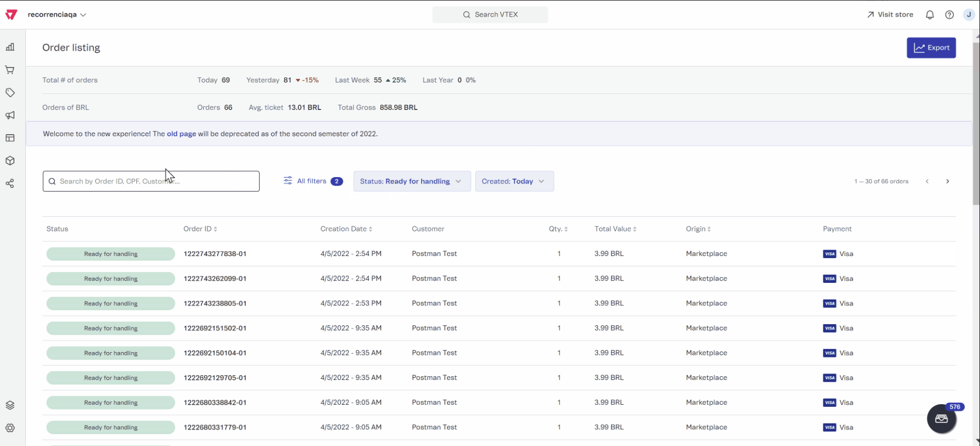Focus the order search input field
This screenshot has width=980, height=446.
click(156, 181)
